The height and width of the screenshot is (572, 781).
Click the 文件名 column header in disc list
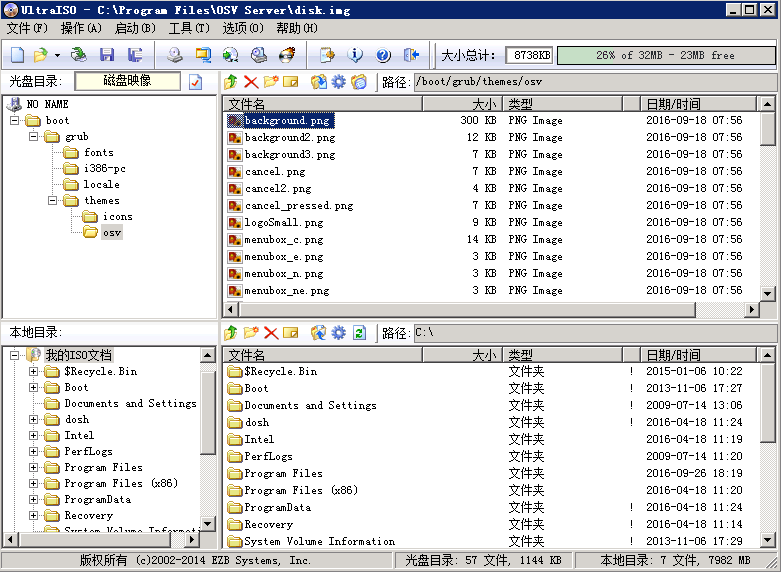click(x=322, y=104)
